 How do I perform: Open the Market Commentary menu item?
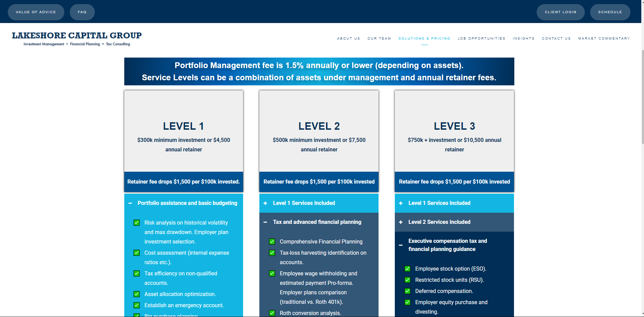(604, 39)
